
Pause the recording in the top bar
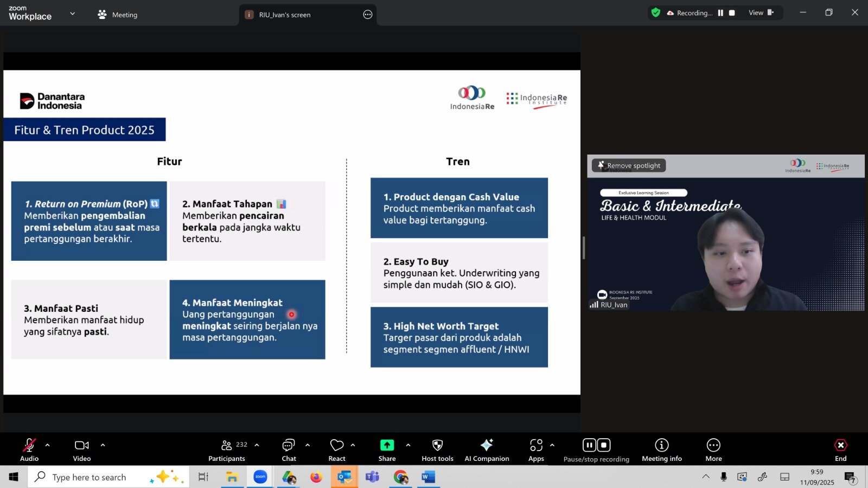click(x=720, y=13)
